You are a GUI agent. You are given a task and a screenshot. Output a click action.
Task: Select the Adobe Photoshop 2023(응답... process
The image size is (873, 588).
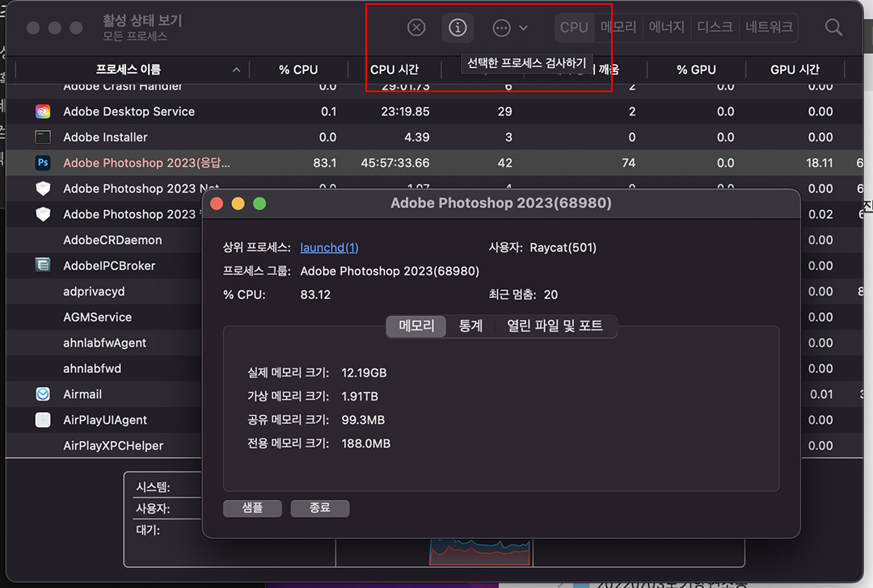(146, 162)
